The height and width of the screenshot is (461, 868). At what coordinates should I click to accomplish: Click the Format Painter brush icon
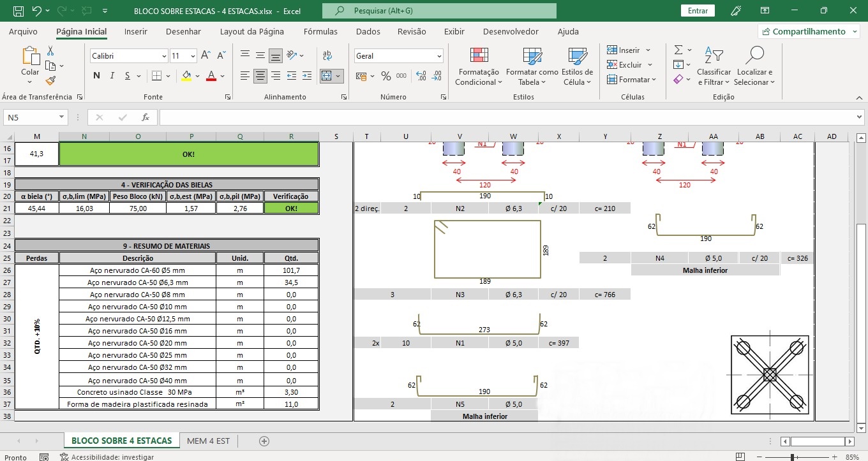pos(50,80)
